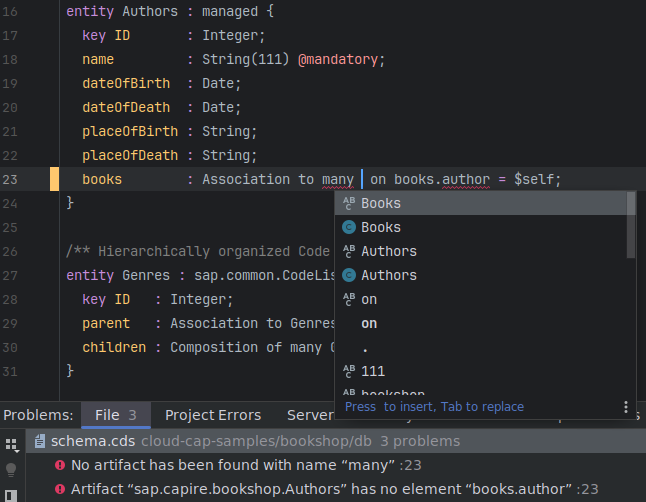646x502 pixels.
Task: Switch to the File problems tab
Action: 116,415
